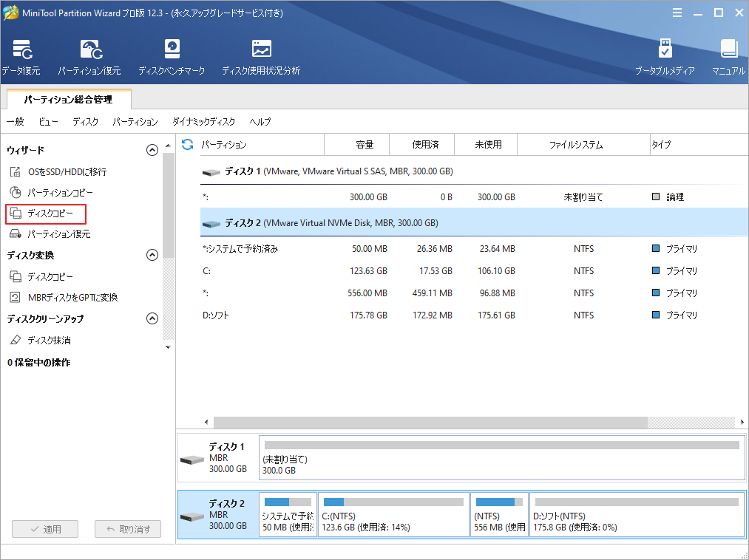Switch to the パーティション総合管理 tab

68,99
